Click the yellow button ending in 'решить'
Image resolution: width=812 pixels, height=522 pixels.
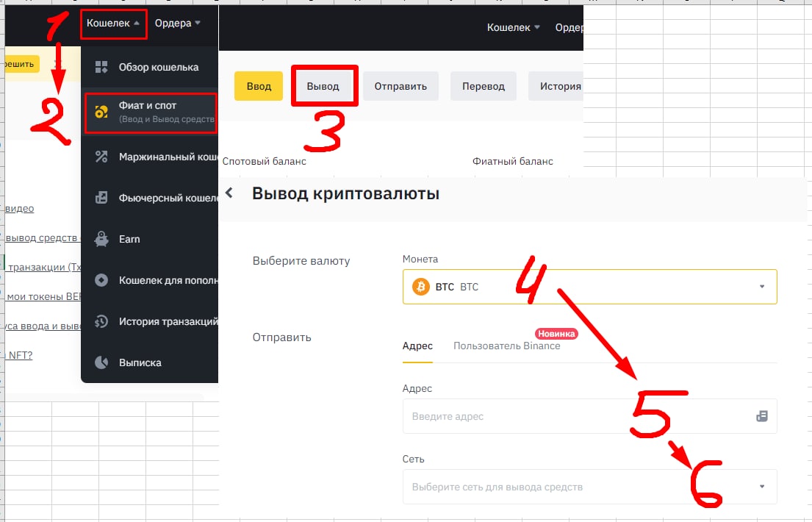click(x=22, y=64)
